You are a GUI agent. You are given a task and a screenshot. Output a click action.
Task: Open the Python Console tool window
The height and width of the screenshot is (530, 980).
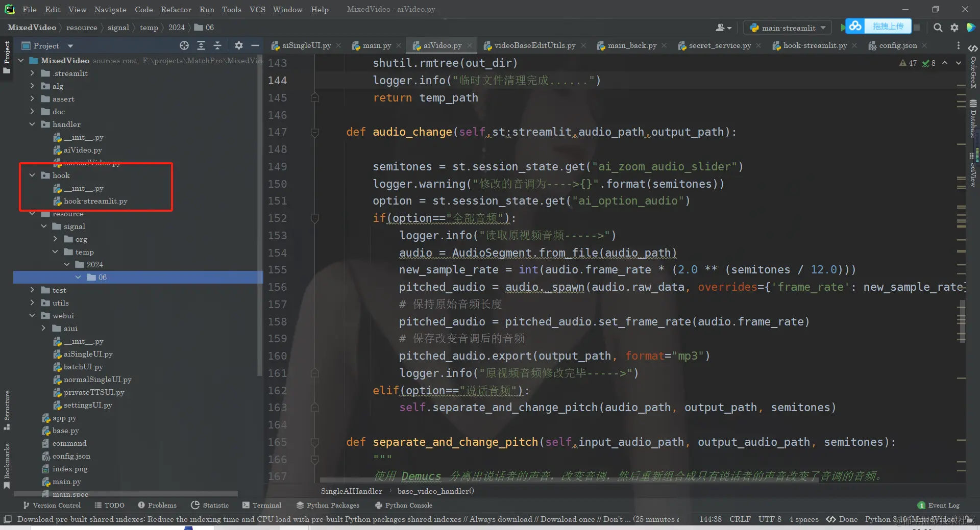403,505
